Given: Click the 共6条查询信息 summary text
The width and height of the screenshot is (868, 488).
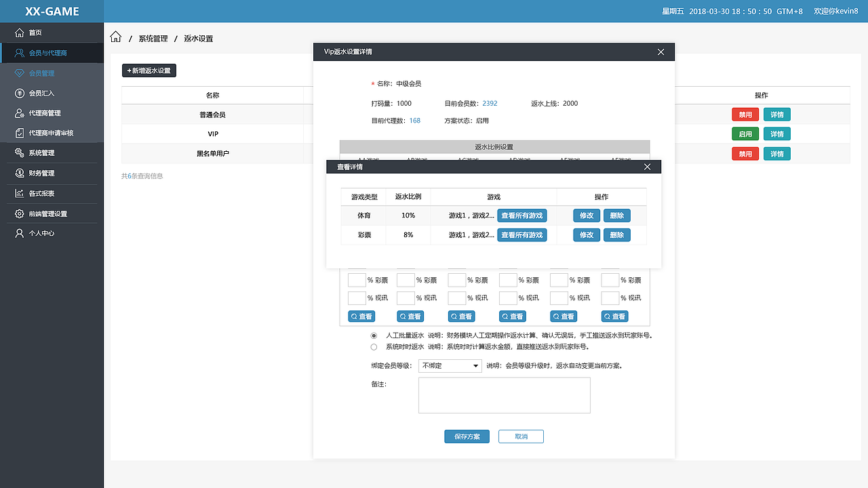Looking at the screenshot, I should click(142, 176).
